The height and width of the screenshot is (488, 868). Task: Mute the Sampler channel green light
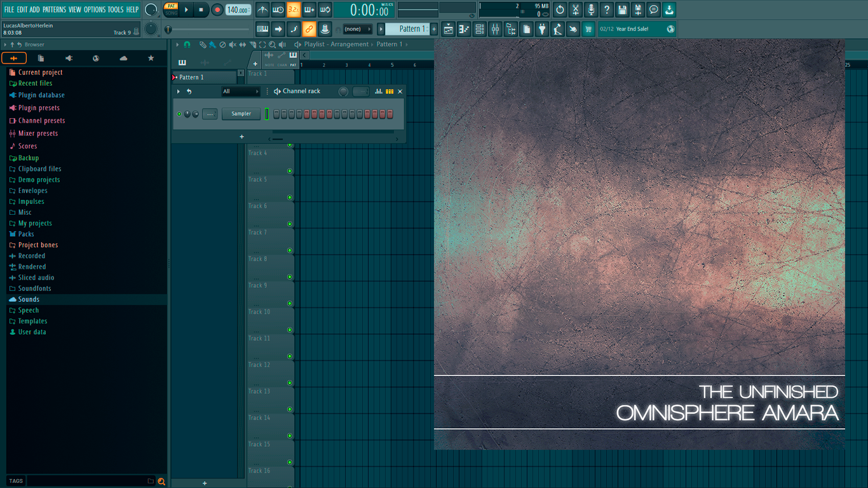click(179, 114)
